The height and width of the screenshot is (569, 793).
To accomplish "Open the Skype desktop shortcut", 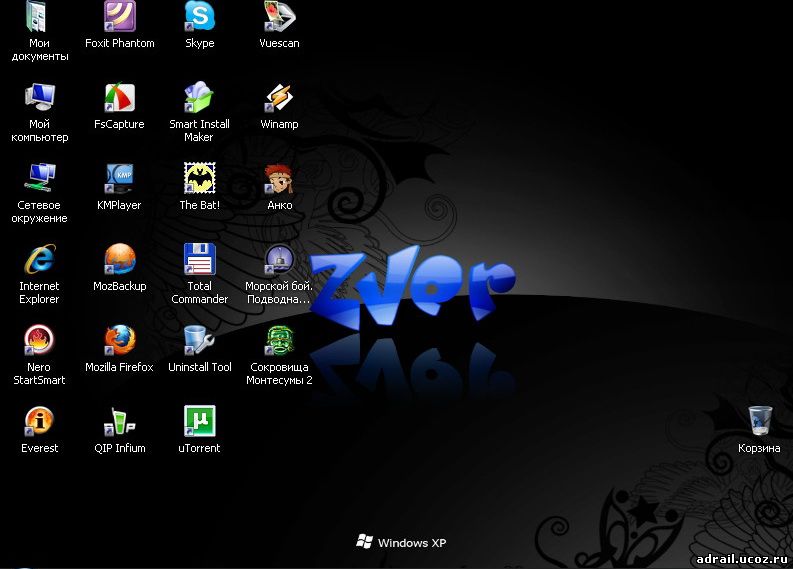I will [x=199, y=17].
